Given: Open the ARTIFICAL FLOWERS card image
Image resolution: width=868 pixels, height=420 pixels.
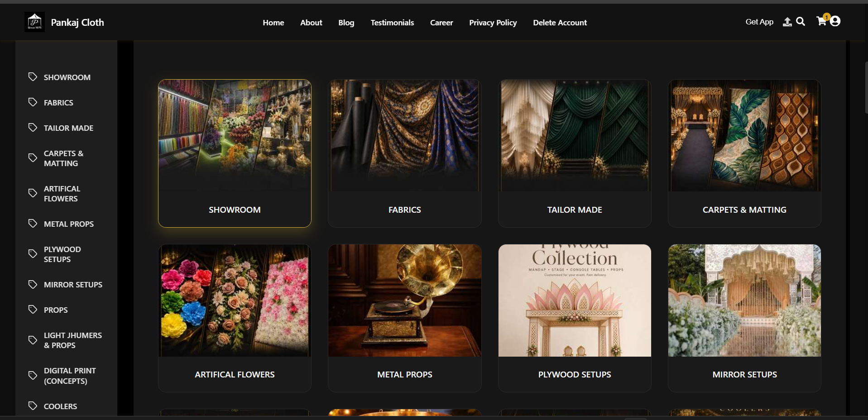Looking at the screenshot, I should pyautogui.click(x=235, y=301).
